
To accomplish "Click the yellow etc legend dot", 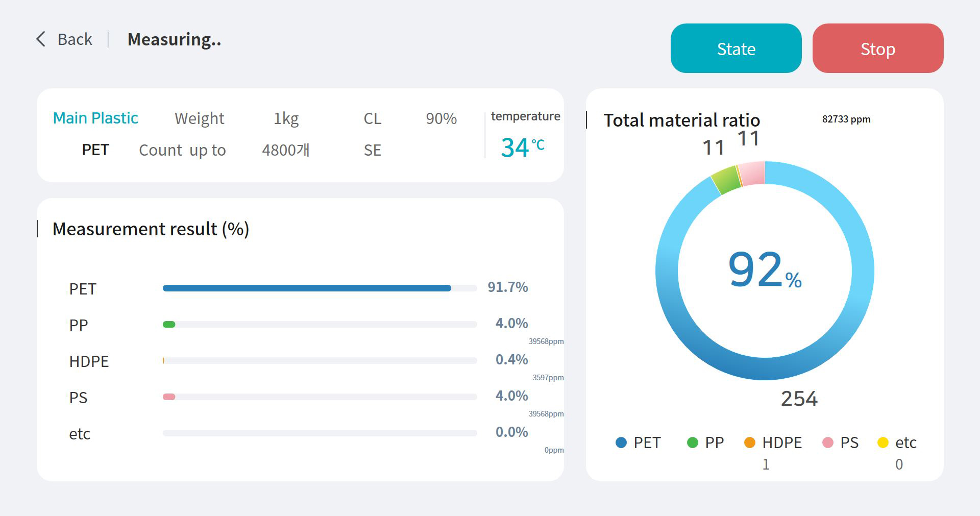I will tap(883, 443).
